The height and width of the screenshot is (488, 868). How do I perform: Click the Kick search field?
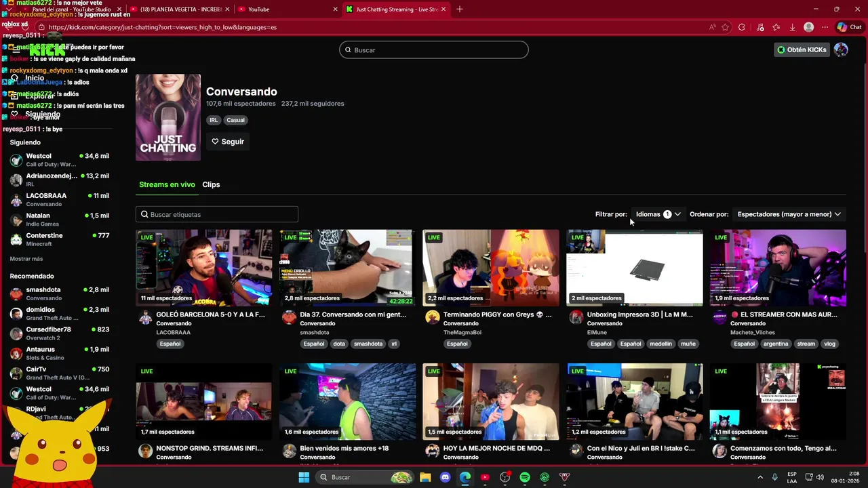(x=434, y=49)
